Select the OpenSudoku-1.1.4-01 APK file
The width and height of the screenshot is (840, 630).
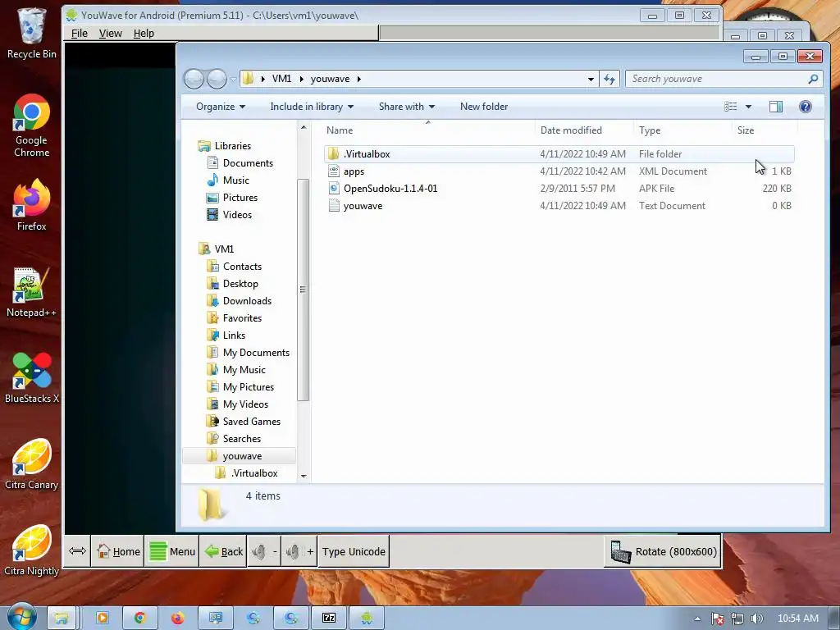pyautogui.click(x=559, y=189)
